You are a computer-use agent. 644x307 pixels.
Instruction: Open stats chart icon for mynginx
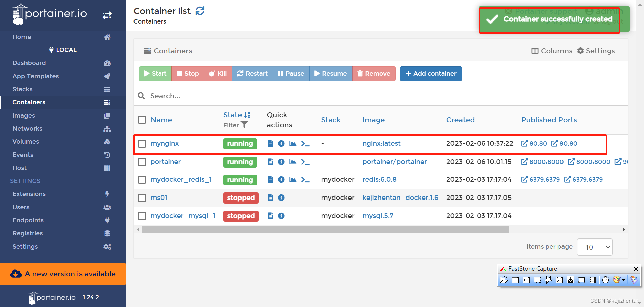coord(293,144)
